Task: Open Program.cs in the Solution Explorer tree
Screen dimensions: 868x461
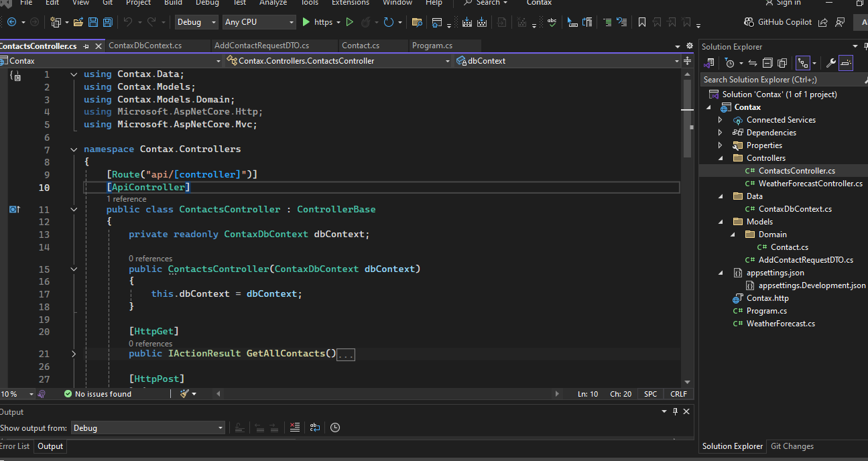Action: tap(766, 311)
